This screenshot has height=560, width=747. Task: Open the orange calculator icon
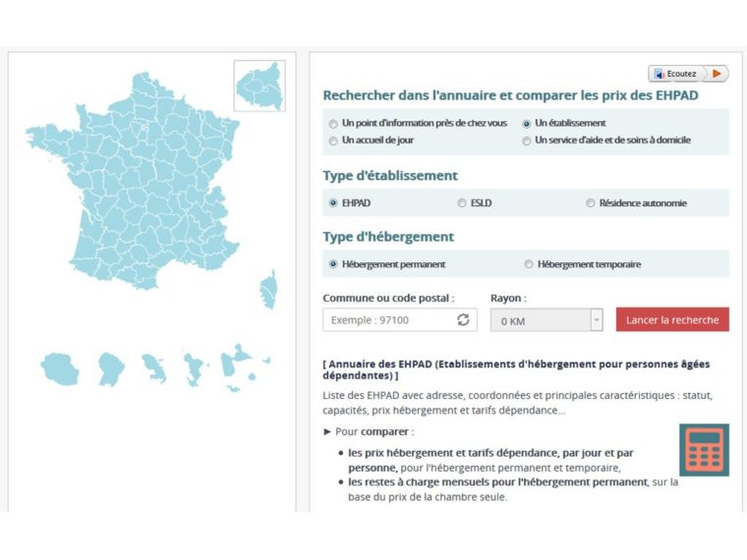704,450
